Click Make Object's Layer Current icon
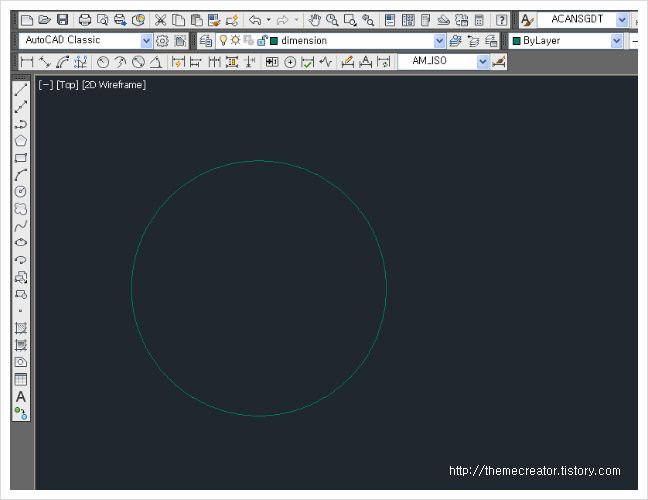The height and width of the screenshot is (500, 648). (455, 40)
